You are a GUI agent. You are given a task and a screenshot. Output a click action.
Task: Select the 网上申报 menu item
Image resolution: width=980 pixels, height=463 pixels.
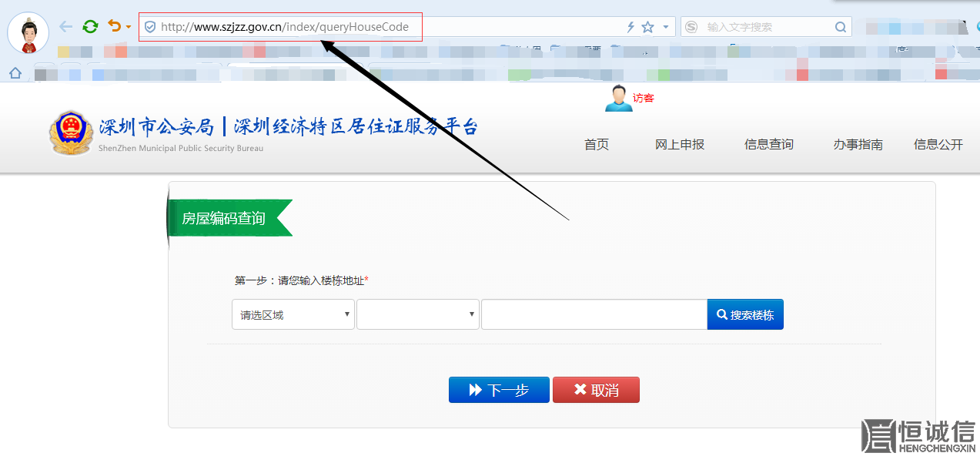pos(679,143)
